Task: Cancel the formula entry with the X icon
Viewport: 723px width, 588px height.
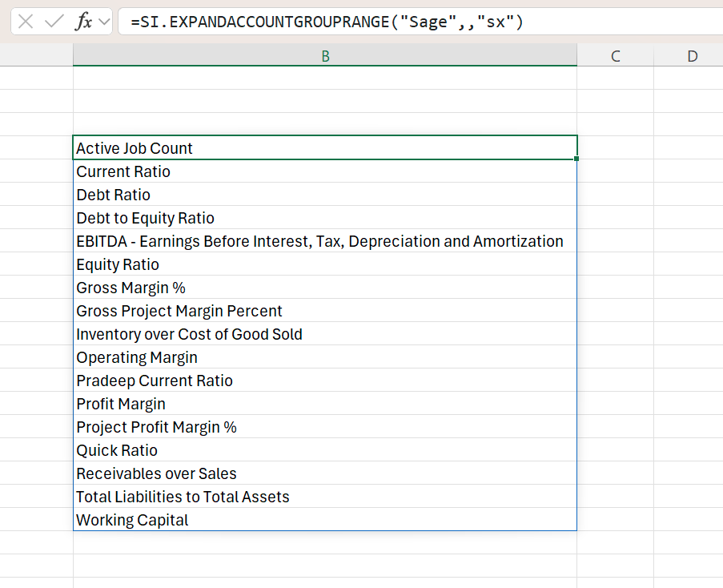Action: (x=26, y=21)
